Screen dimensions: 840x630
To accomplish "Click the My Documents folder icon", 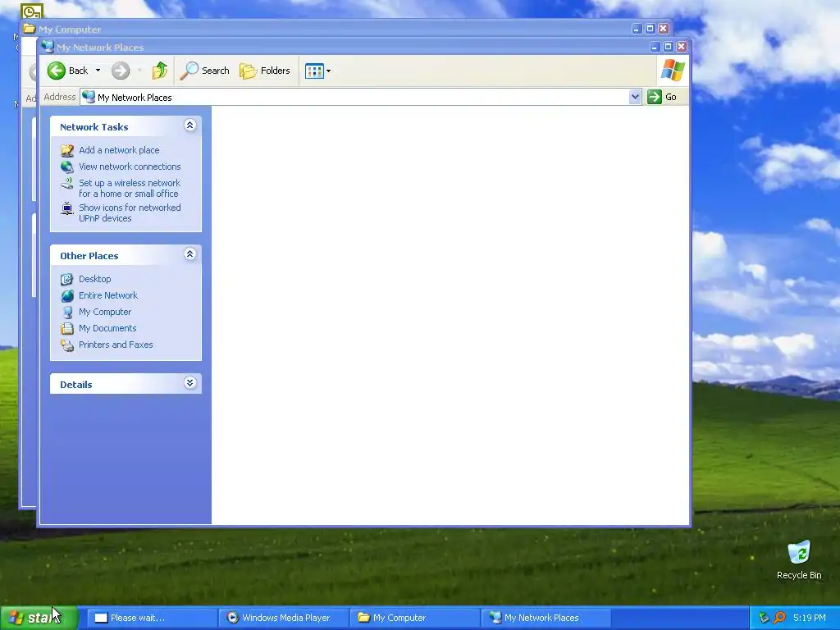I will point(67,328).
